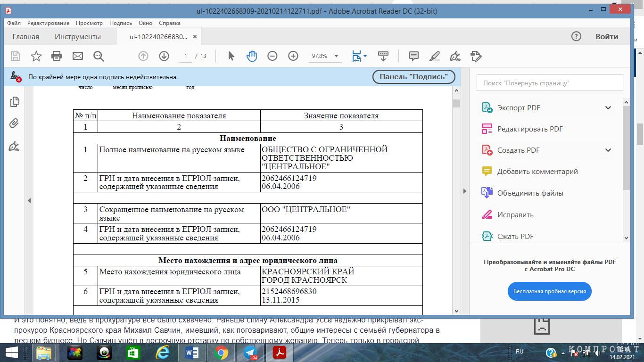Zoom in with the plus circle

[293, 56]
